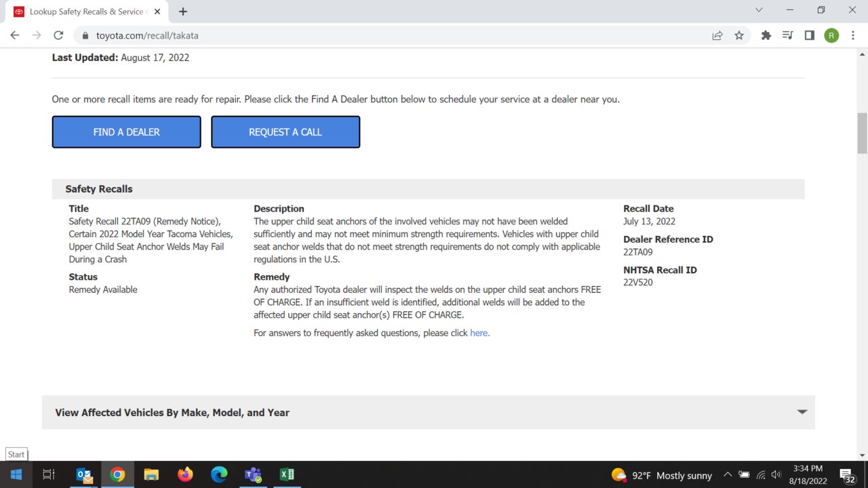Open Microsoft Teams from taskbar
This screenshot has height=488, width=868.
253,474
